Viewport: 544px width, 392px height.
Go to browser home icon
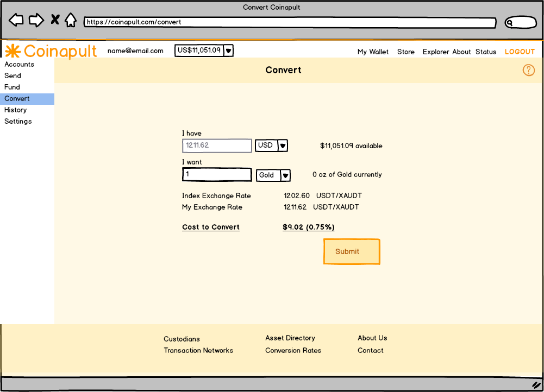click(70, 21)
